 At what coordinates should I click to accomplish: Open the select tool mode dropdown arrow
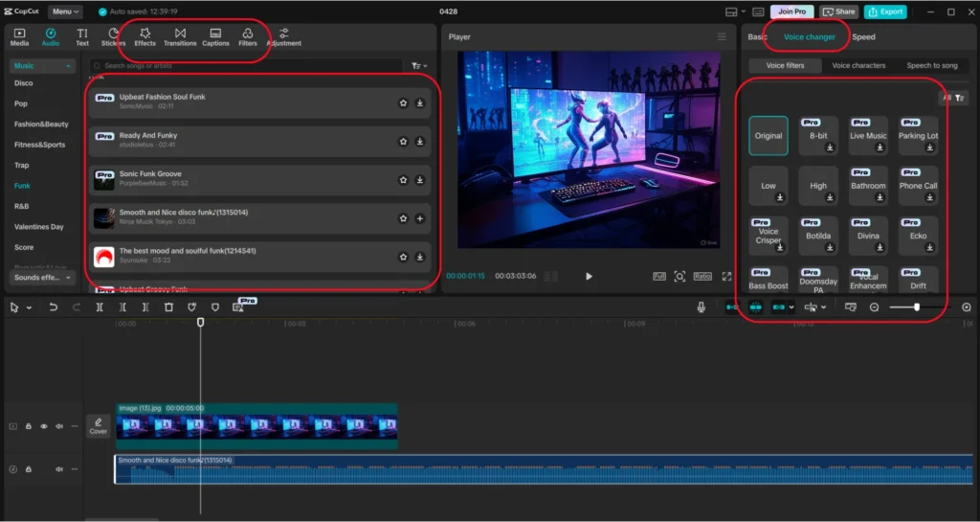29,307
